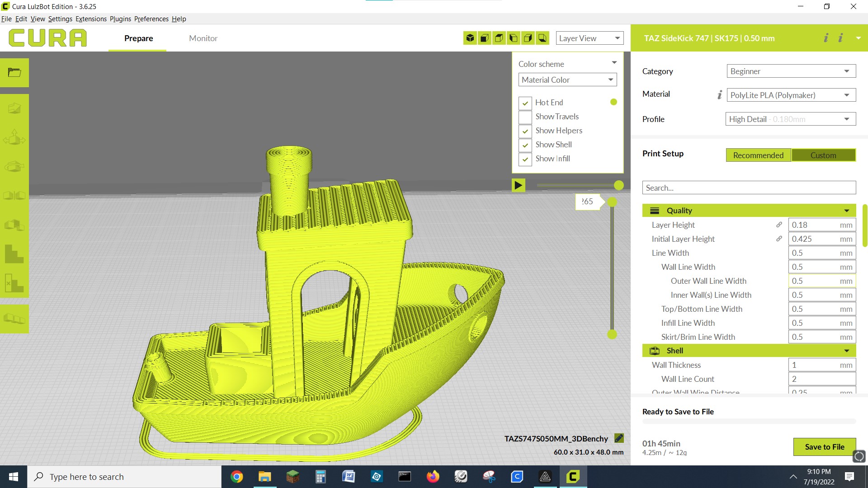Open the File menu
Viewport: 868px width, 488px height.
coord(6,19)
